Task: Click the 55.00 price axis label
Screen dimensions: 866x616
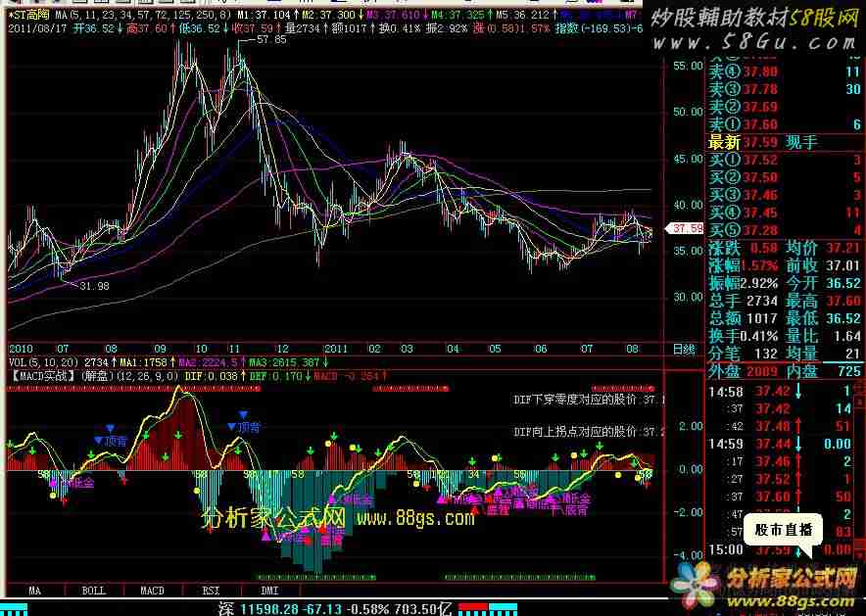Action: (x=688, y=67)
